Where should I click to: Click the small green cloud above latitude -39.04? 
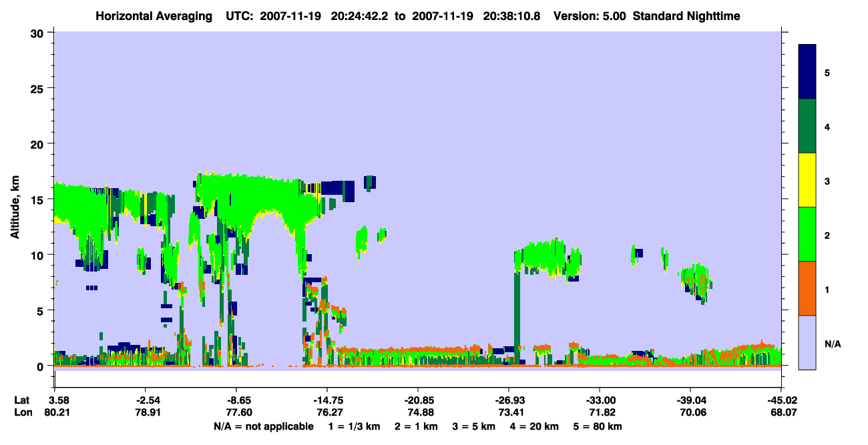pyautogui.click(x=696, y=282)
